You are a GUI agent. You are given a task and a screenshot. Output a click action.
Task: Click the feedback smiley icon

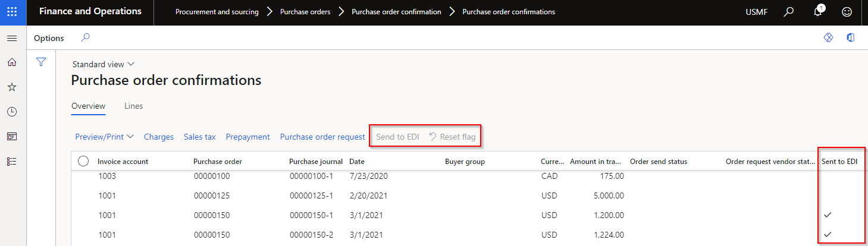847,12
